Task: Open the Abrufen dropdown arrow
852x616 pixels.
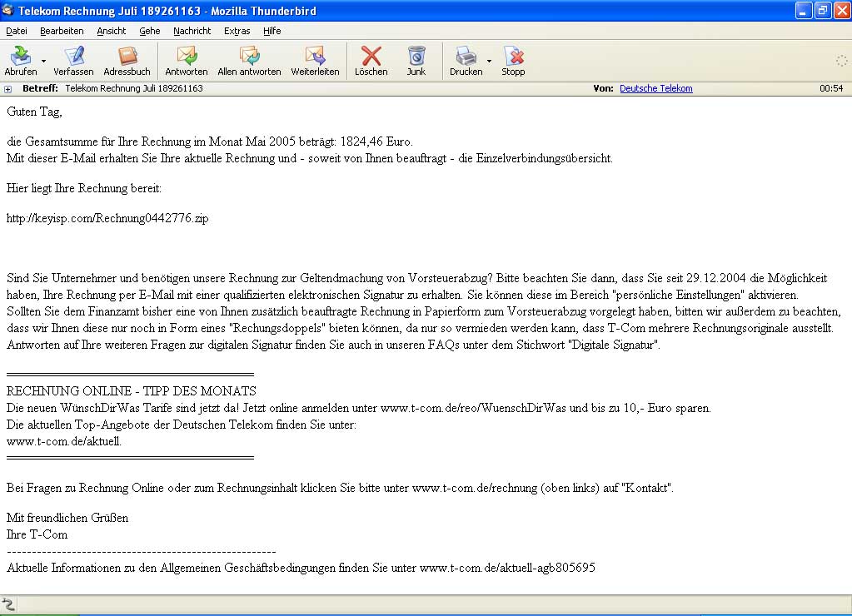Action: [43, 62]
